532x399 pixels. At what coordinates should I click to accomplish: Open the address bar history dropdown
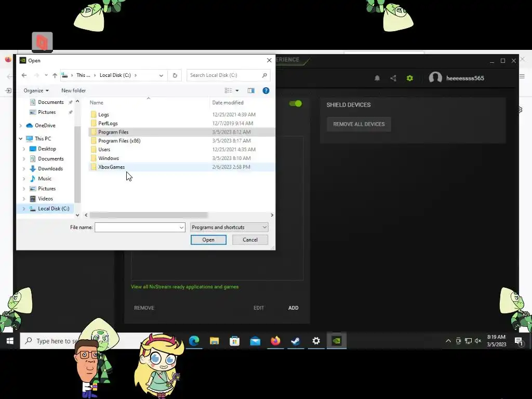[x=161, y=75]
